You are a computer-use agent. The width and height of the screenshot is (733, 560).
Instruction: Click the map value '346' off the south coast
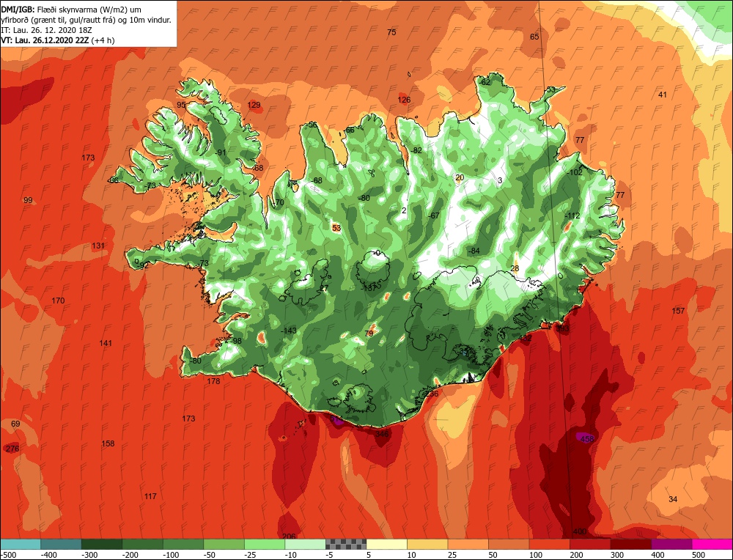tap(382, 434)
